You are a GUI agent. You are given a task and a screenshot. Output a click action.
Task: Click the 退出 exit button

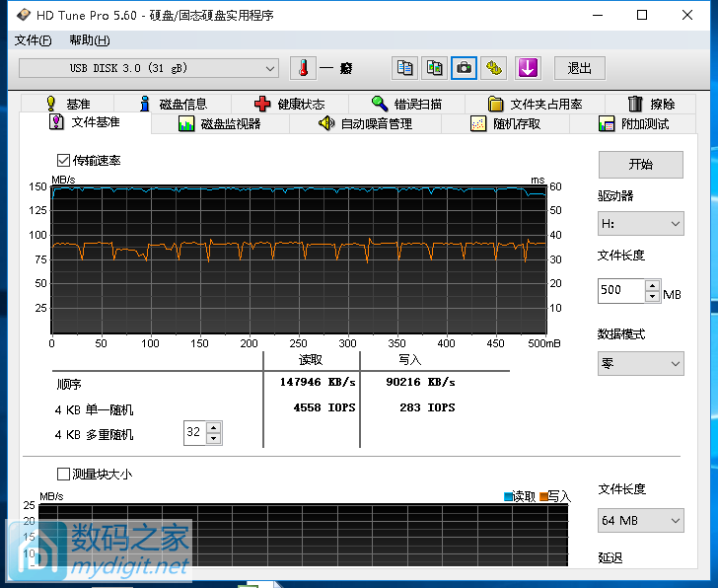580,69
